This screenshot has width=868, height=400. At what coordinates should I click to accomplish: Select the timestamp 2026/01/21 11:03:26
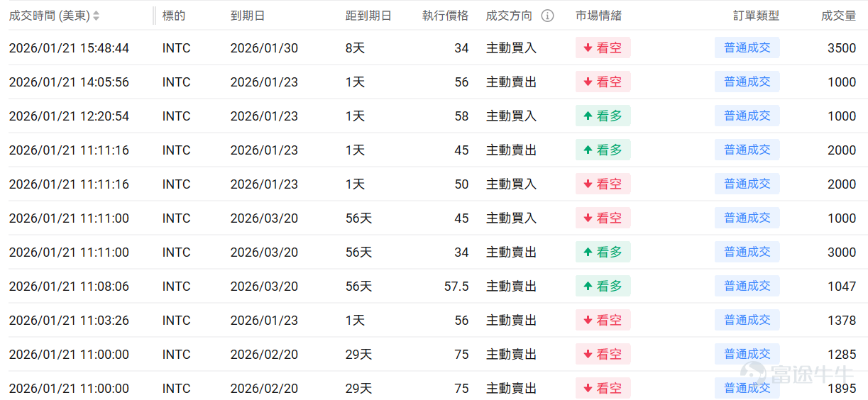[x=69, y=321]
